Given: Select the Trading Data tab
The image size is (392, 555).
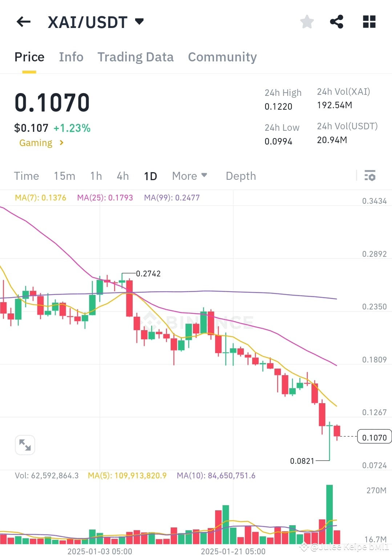Looking at the screenshot, I should pos(136,57).
